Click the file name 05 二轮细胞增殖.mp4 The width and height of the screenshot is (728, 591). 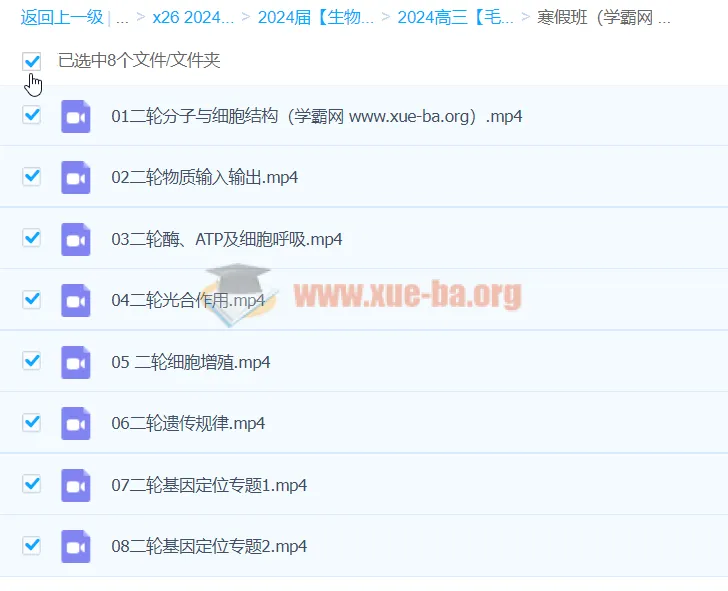pos(191,362)
